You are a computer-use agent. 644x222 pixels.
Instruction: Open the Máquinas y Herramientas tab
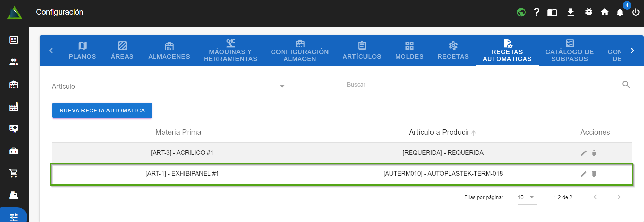230,51
